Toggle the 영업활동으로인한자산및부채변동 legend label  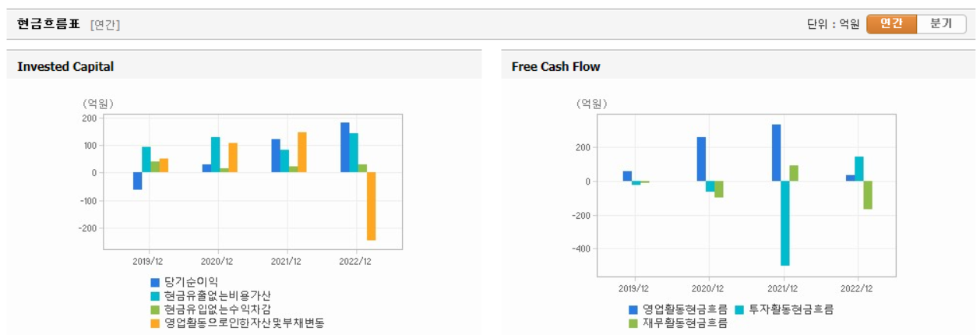244,322
